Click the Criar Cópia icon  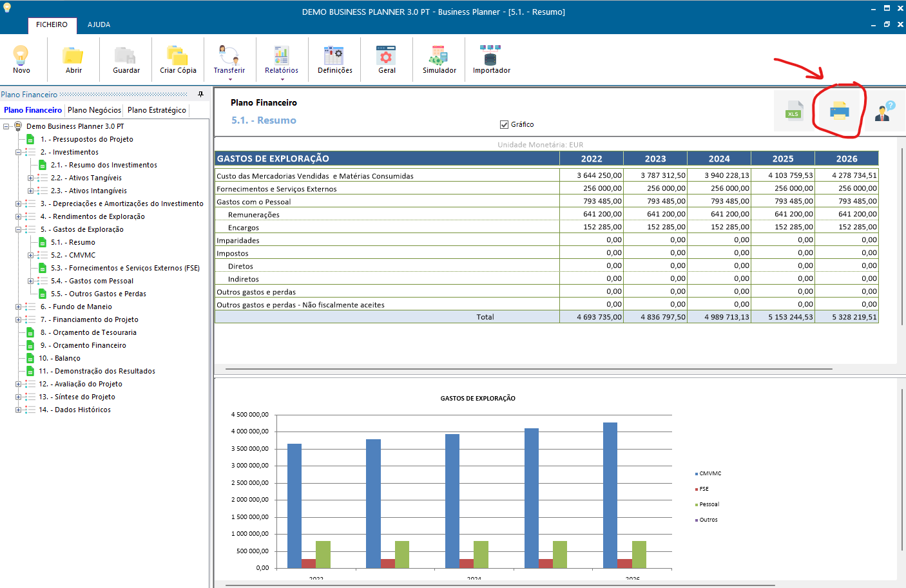[x=178, y=56]
